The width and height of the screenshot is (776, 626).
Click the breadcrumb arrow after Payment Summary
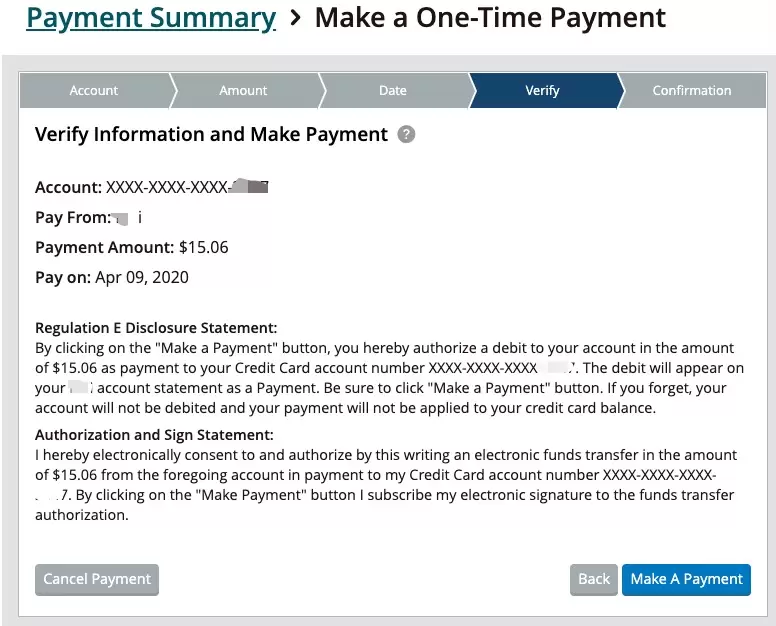point(295,18)
